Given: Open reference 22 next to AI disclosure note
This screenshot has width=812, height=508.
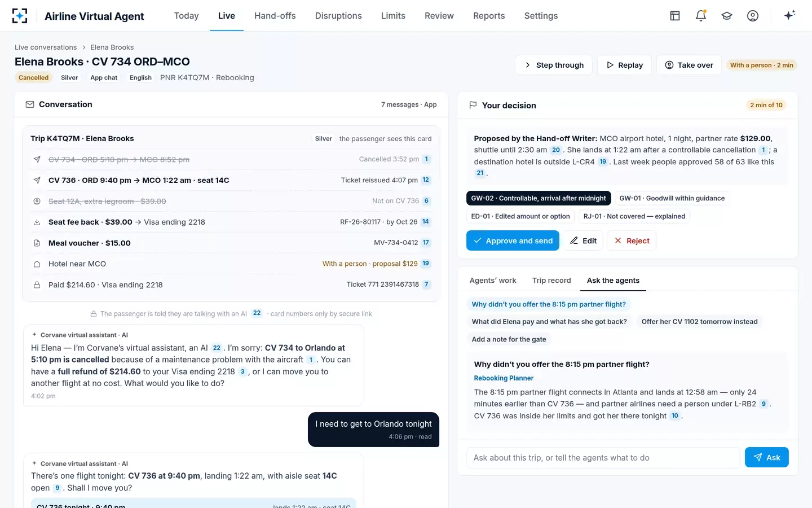Looking at the screenshot, I should pos(257,313).
